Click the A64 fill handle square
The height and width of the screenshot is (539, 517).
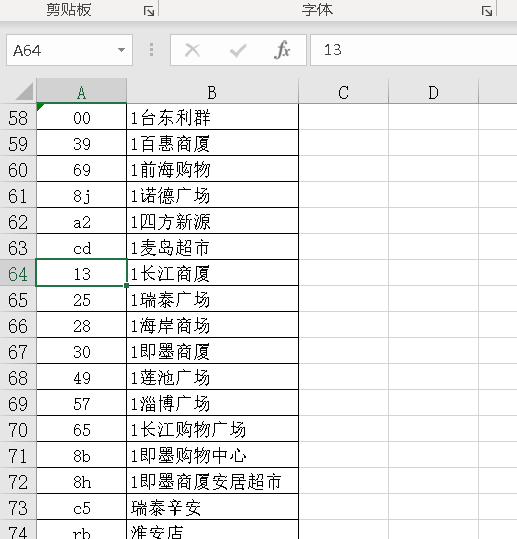(x=126, y=285)
